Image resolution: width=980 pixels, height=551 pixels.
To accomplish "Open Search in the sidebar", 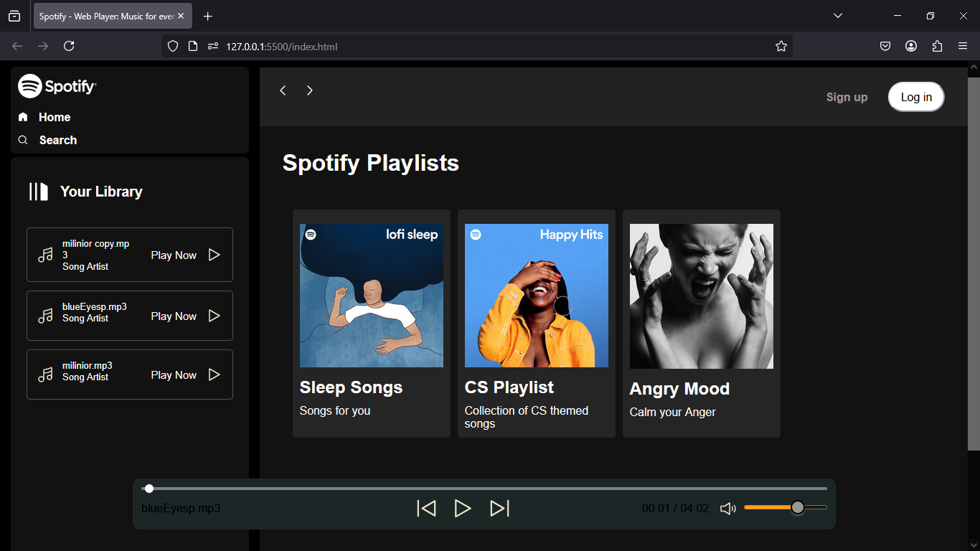I will click(57, 140).
